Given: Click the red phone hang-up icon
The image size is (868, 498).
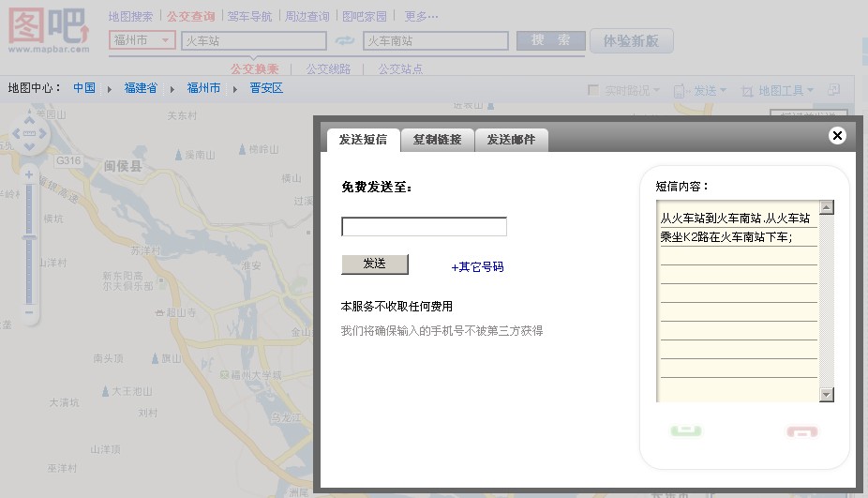Looking at the screenshot, I should (801, 431).
